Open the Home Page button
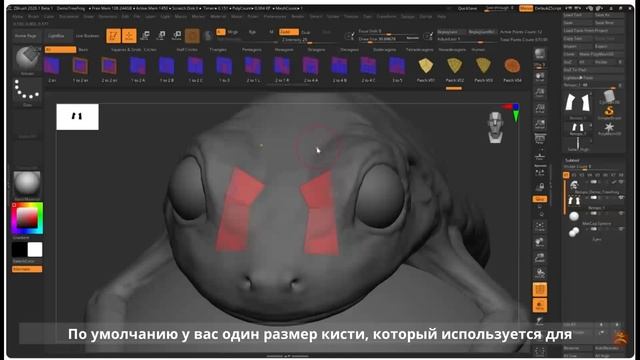Screen dimensions: 640x360 coord(26,36)
